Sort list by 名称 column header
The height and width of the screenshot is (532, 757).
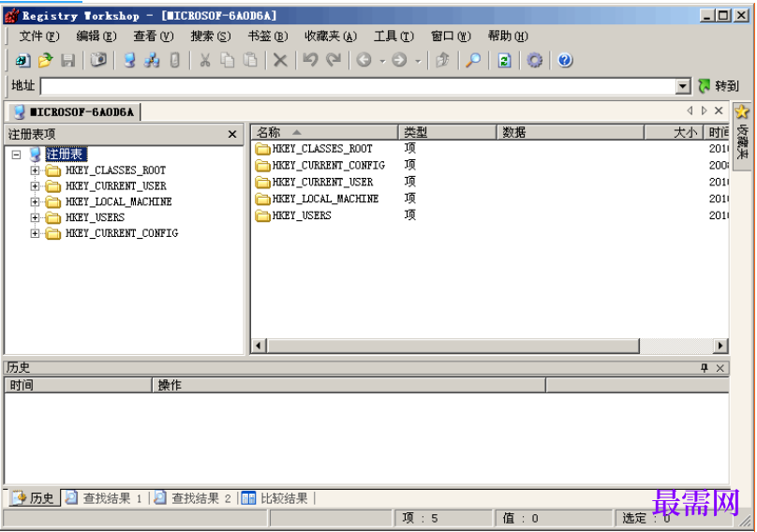tap(325, 132)
